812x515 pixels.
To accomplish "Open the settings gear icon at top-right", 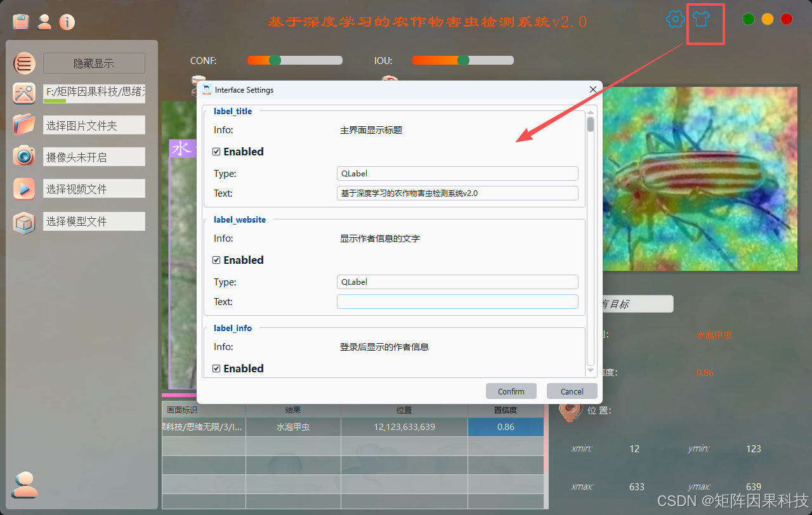I will 675,19.
